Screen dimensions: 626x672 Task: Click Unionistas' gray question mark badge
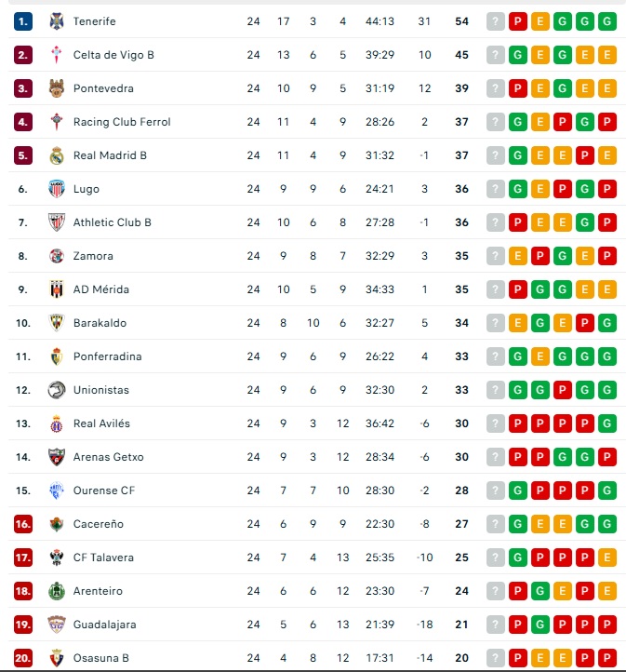click(496, 390)
